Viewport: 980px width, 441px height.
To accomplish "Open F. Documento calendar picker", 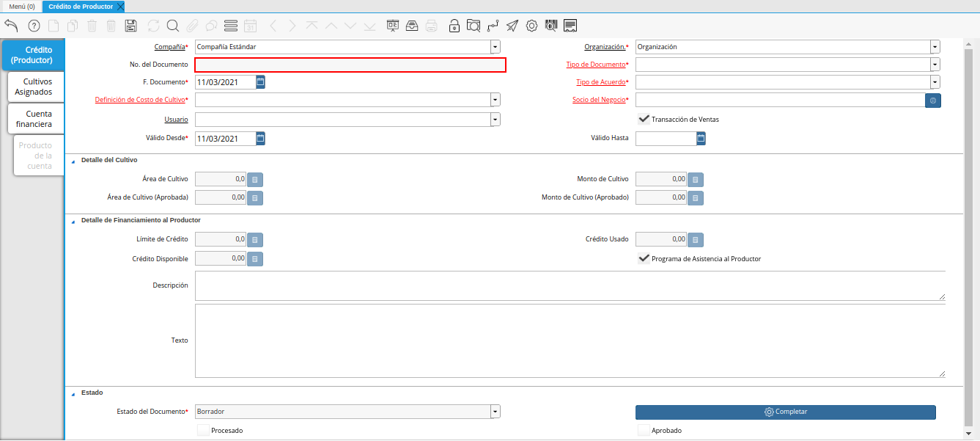I will pos(260,82).
